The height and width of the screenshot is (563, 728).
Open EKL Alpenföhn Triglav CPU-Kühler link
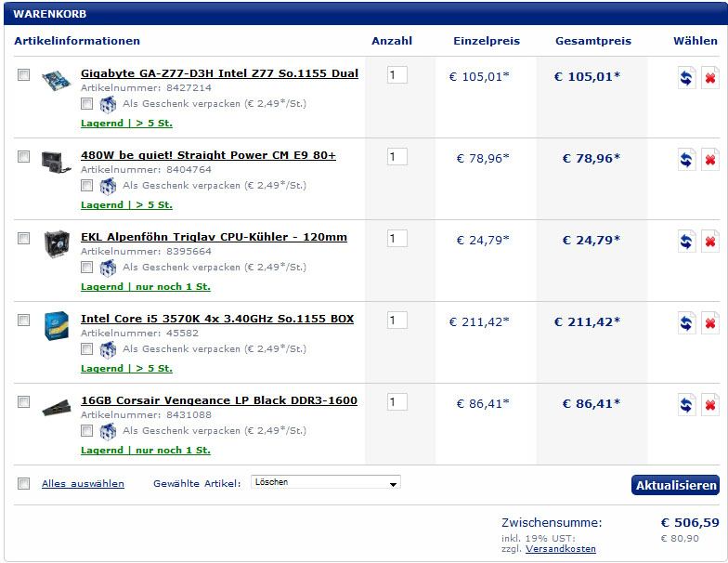pyautogui.click(x=214, y=237)
